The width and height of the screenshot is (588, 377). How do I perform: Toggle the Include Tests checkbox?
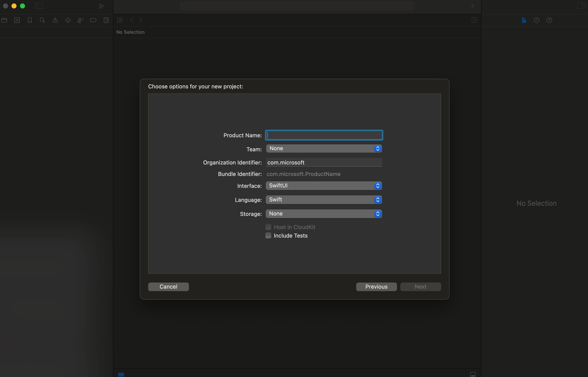point(268,235)
